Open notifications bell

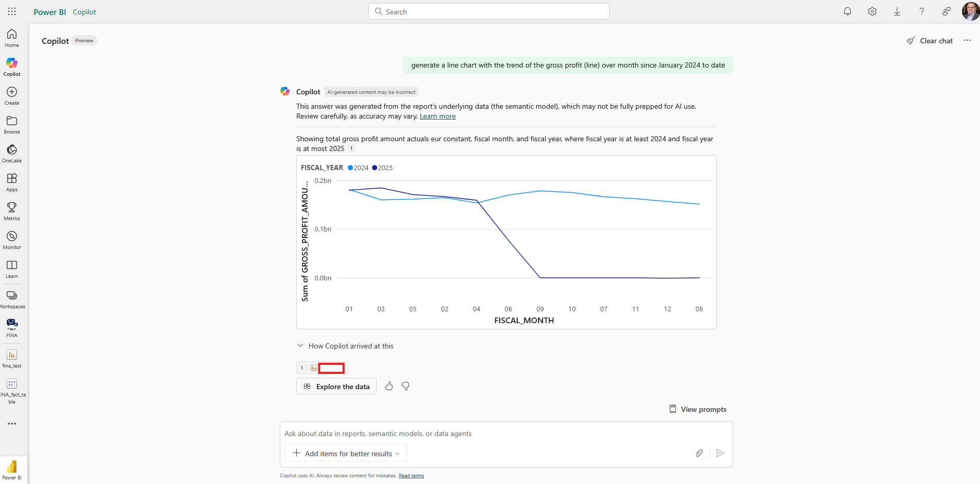coord(848,11)
